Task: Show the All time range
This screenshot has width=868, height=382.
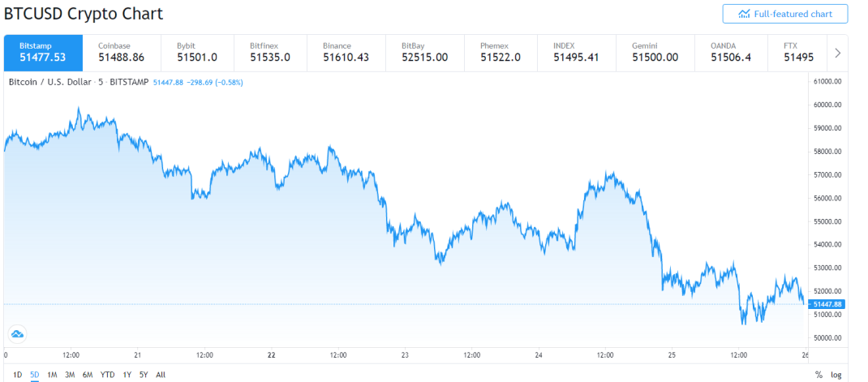Action: (161, 375)
